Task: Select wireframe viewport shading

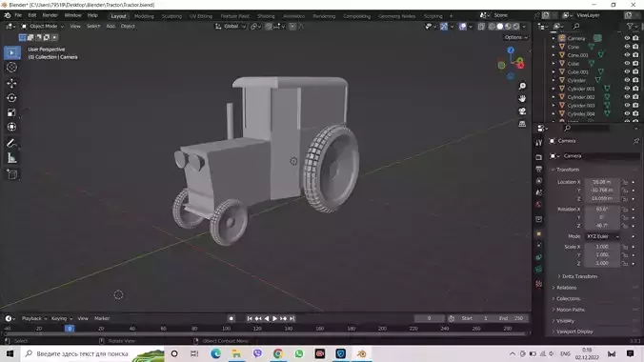Action: (x=492, y=27)
